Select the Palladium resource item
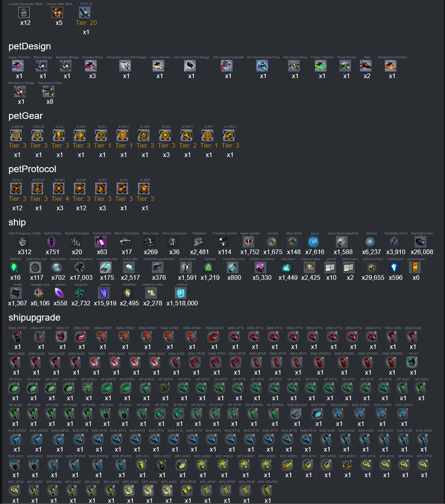 click(199, 242)
